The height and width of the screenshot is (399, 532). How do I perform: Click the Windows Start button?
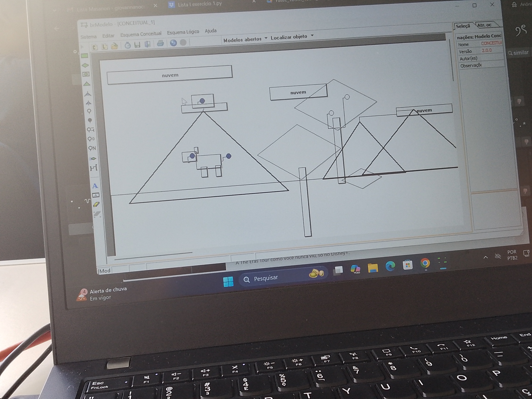[x=228, y=281]
